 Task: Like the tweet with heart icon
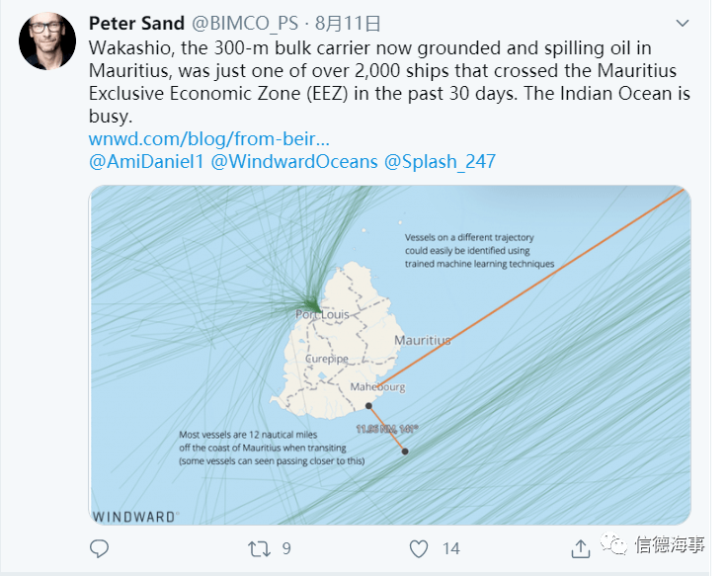[x=418, y=549]
